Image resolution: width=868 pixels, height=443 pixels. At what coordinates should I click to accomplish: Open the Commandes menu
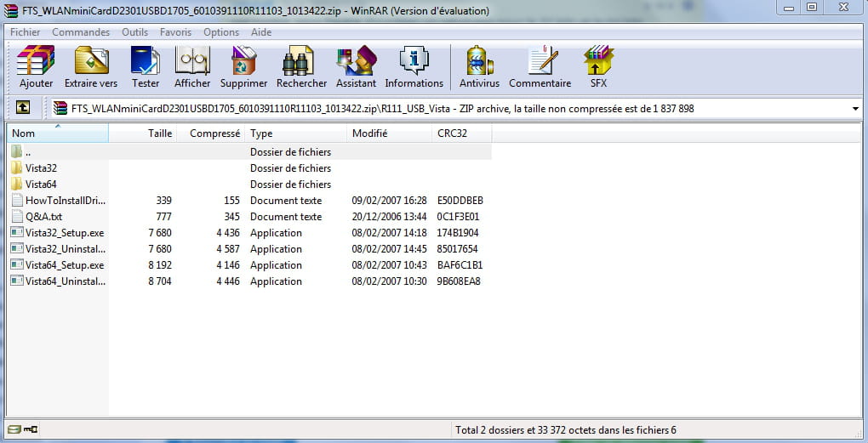(81, 32)
